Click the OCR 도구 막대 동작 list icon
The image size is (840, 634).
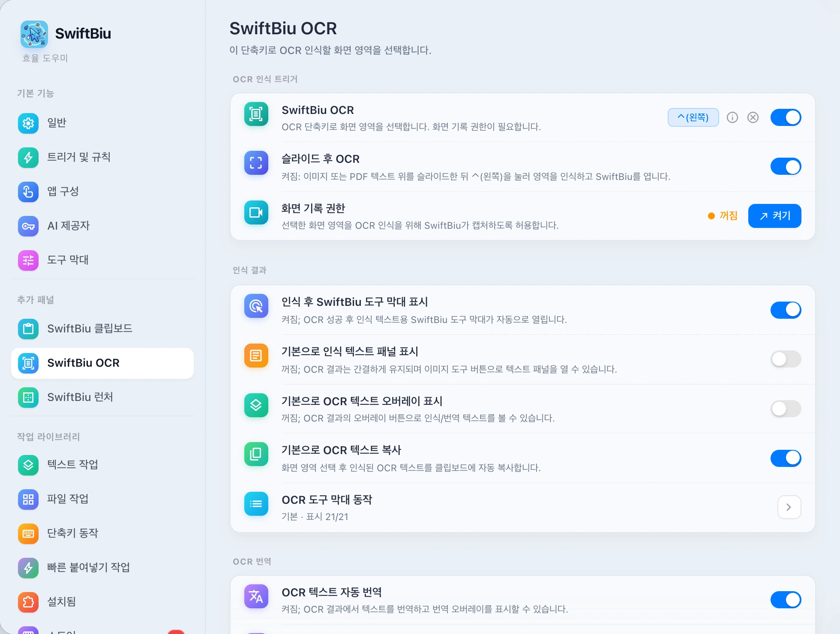tap(256, 504)
